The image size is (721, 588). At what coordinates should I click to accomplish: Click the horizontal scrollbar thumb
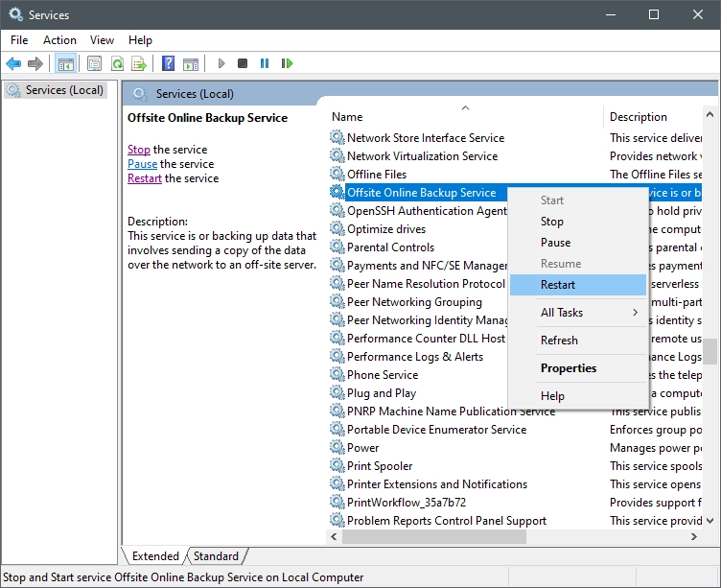pos(434,536)
